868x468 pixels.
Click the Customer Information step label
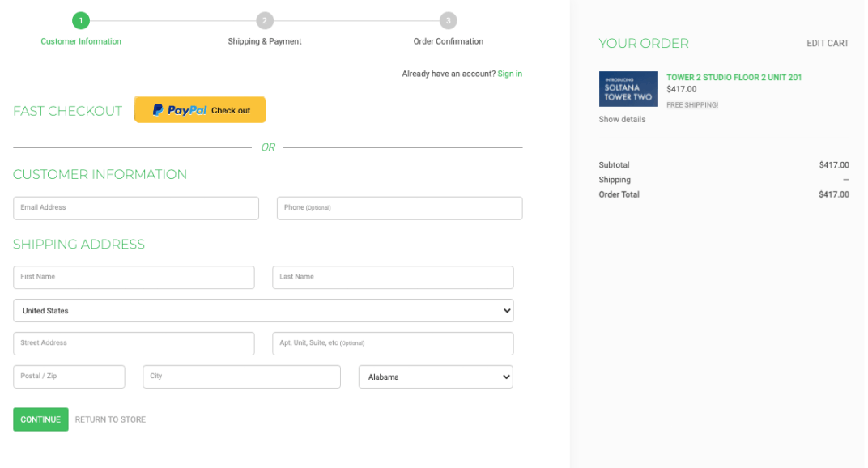point(81,41)
